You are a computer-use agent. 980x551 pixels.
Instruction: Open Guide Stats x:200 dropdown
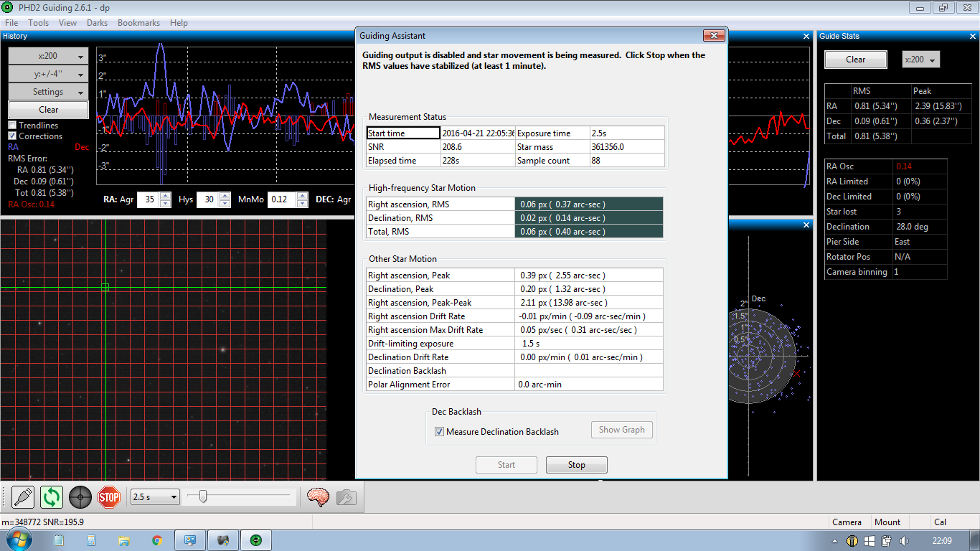point(920,60)
